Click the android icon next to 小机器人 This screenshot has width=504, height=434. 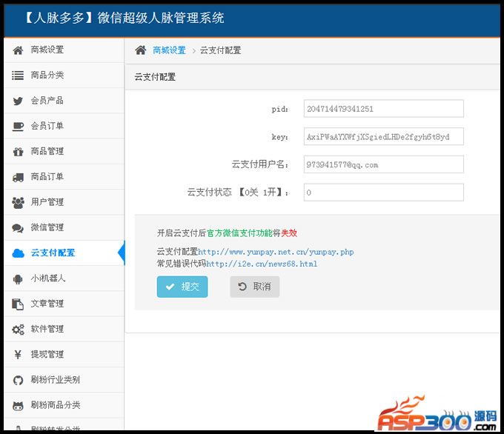[x=18, y=278]
